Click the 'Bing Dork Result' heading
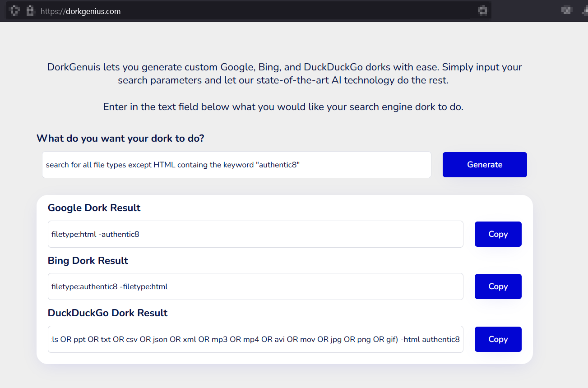Viewport: 588px width, 388px height. click(88, 261)
